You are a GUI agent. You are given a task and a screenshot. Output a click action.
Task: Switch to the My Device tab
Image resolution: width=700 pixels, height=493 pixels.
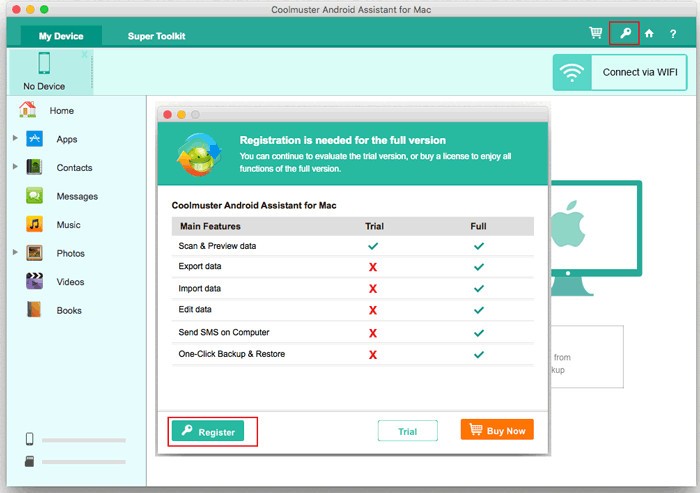pos(61,36)
